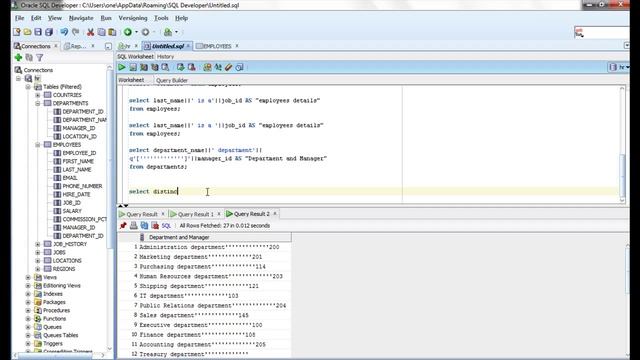Click the SQL editor vertical scrollbar

622,176
